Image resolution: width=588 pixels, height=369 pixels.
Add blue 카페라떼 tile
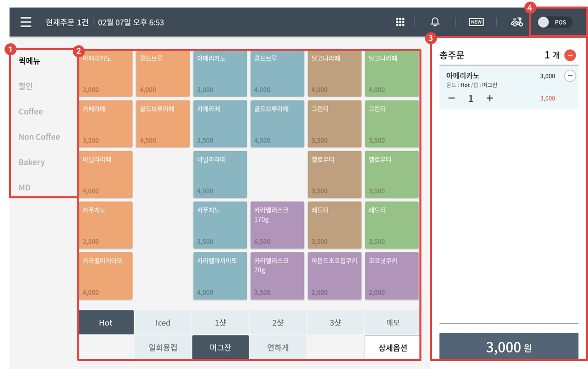[x=220, y=124]
